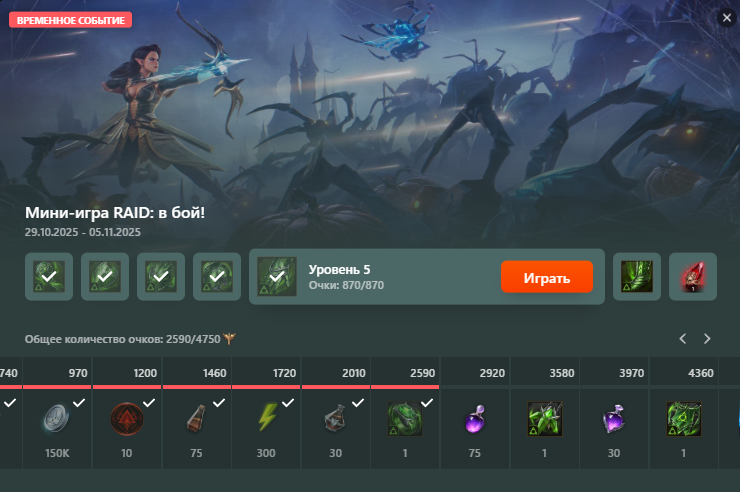Image resolution: width=740 pixels, height=492 pixels.
Task: Open the fourth completed level tile
Action: (217, 276)
